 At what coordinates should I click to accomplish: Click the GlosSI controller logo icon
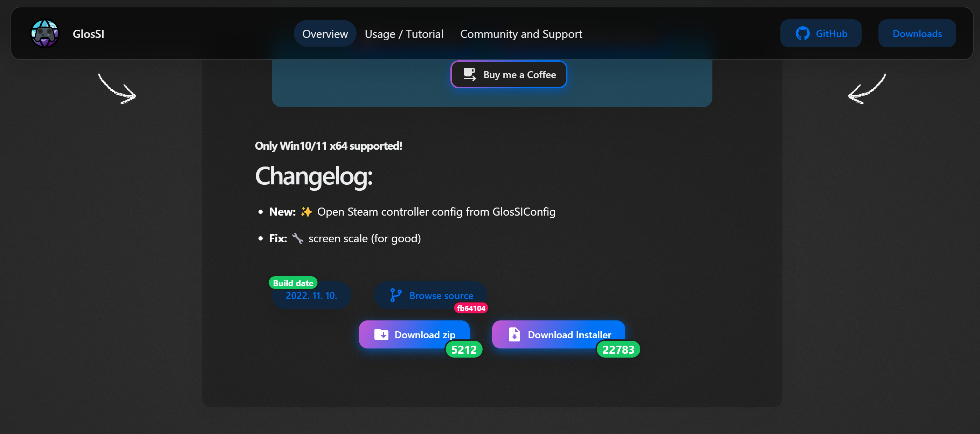click(x=44, y=34)
